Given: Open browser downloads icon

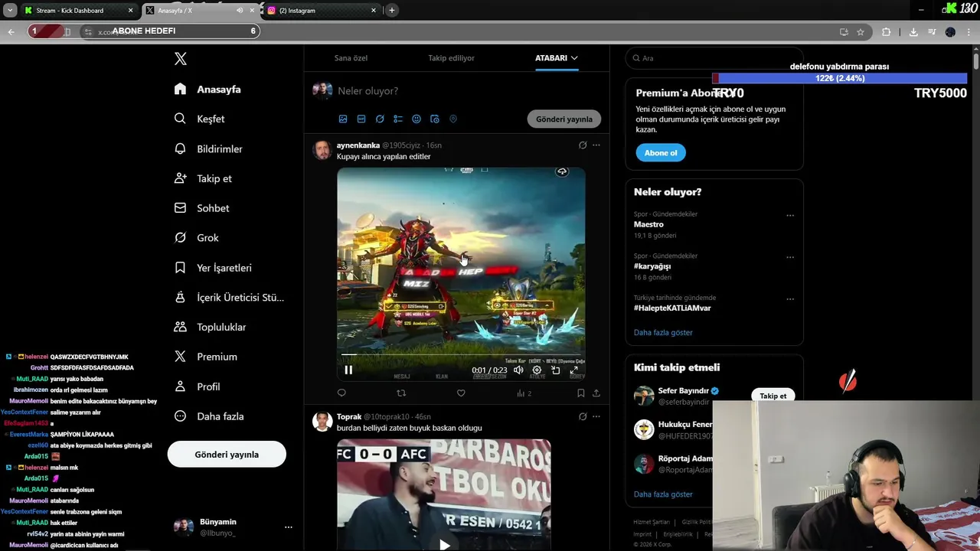Looking at the screenshot, I should [x=913, y=32].
